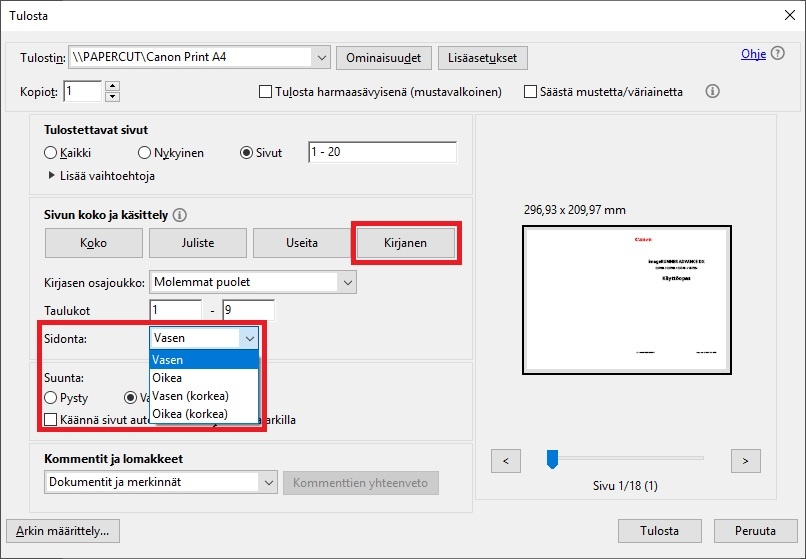Screen dimensions: 806x559
Task: Click the Kopiot number field
Action: (x=83, y=92)
